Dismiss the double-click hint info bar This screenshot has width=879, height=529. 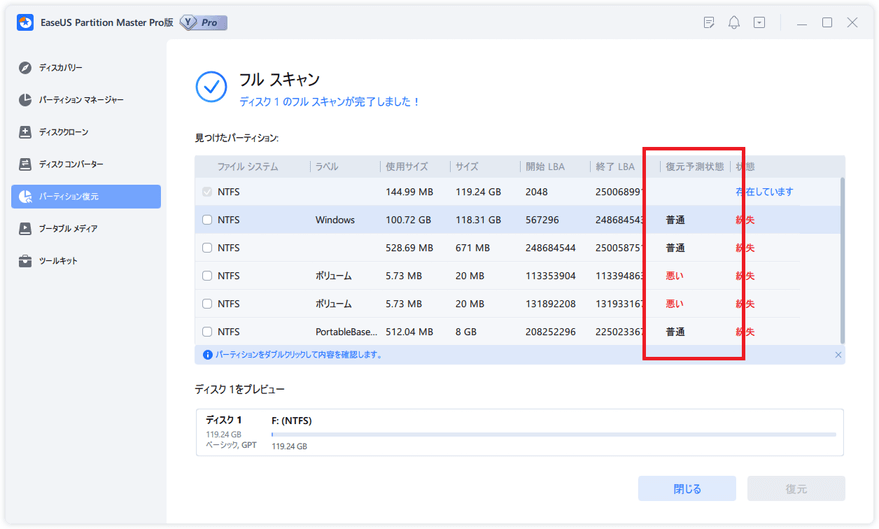[838, 355]
